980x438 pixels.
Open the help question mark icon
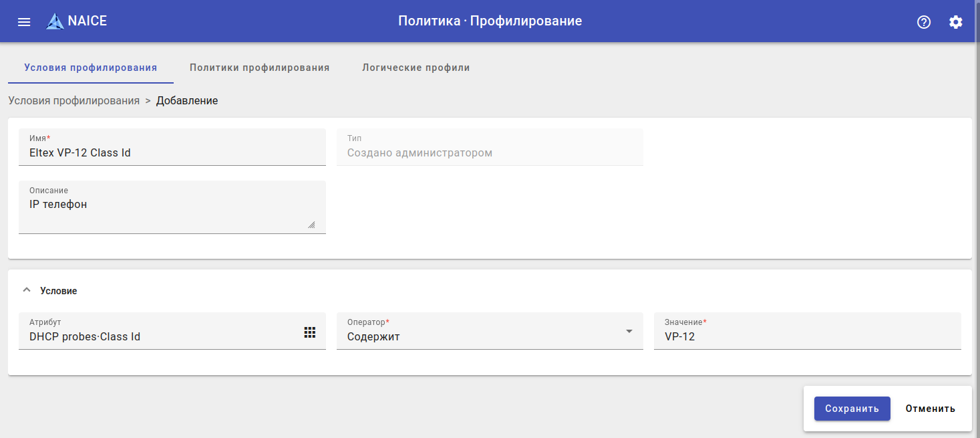[924, 22]
